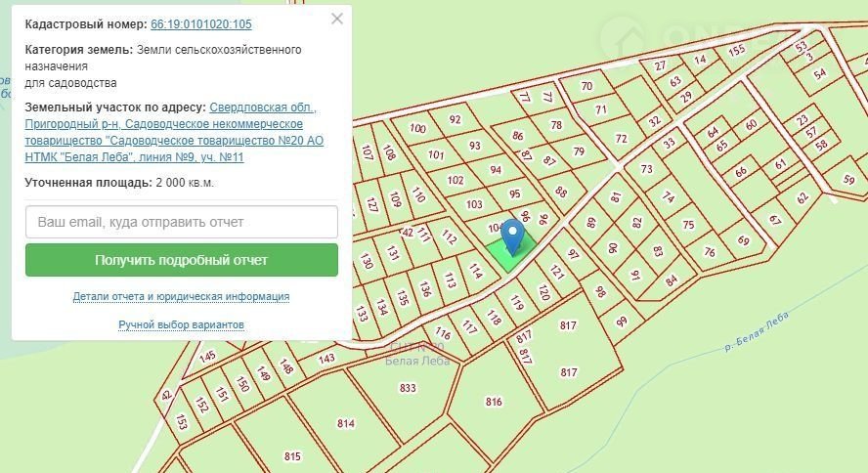Close the cadastral info popup
Image resolution: width=868 pixels, height=473 pixels.
point(337,19)
